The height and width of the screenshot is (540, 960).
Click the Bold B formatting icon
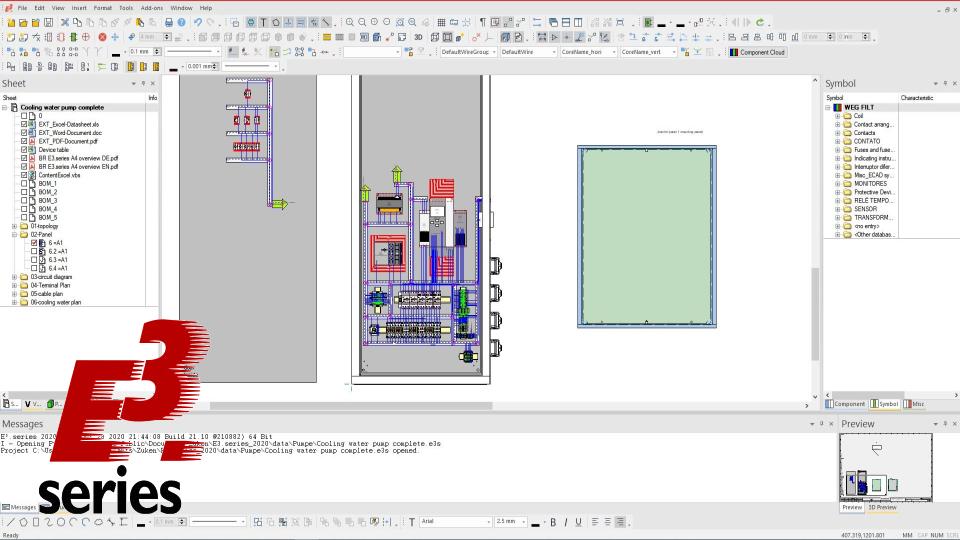(x=553, y=522)
